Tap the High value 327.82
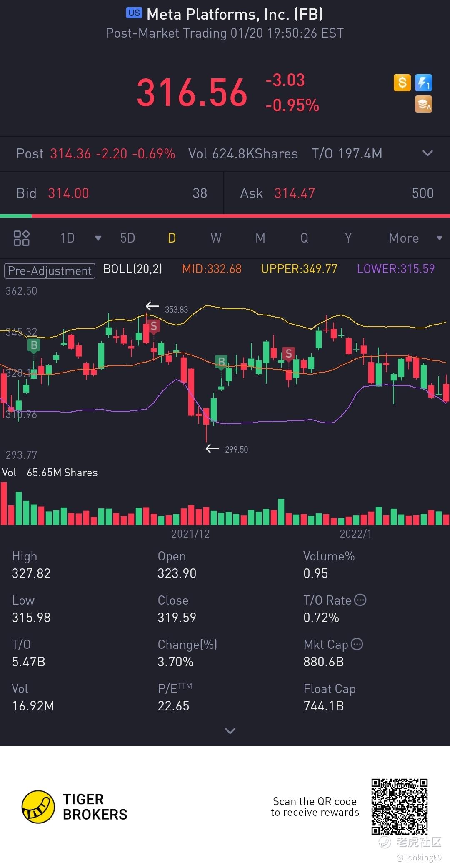This screenshot has width=450, height=868. click(31, 573)
